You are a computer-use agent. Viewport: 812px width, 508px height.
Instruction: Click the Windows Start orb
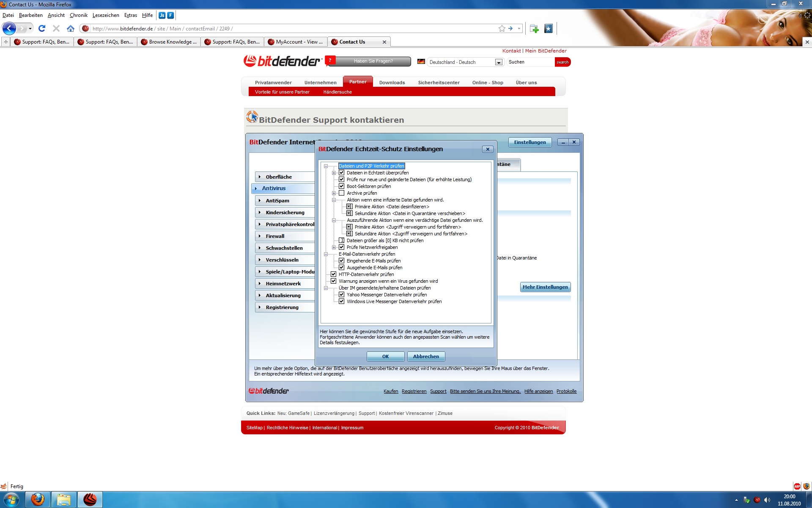11,500
